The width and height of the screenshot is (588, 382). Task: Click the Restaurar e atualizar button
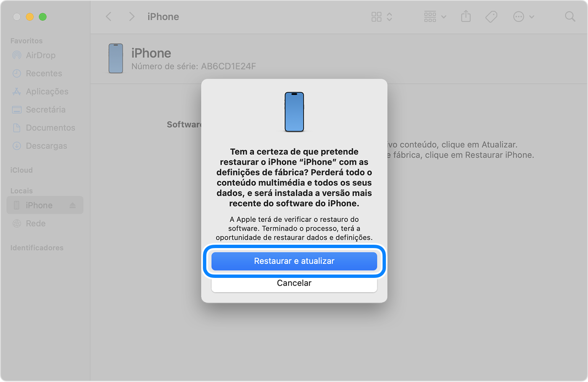click(294, 261)
